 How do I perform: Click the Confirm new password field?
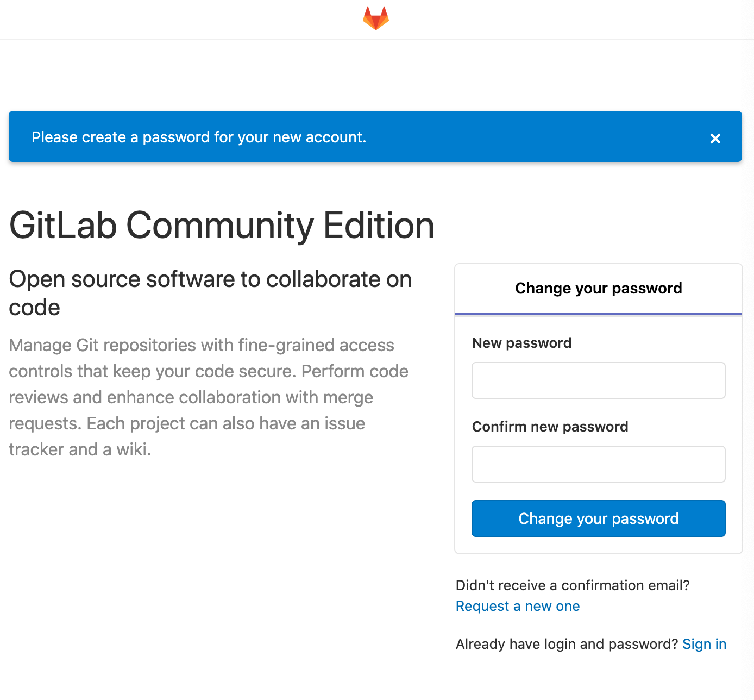598,464
